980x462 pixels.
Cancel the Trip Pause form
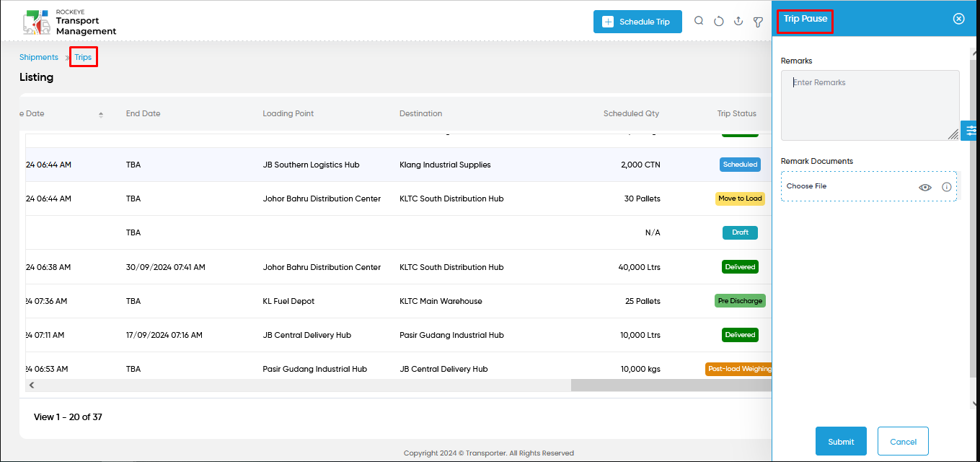click(903, 442)
